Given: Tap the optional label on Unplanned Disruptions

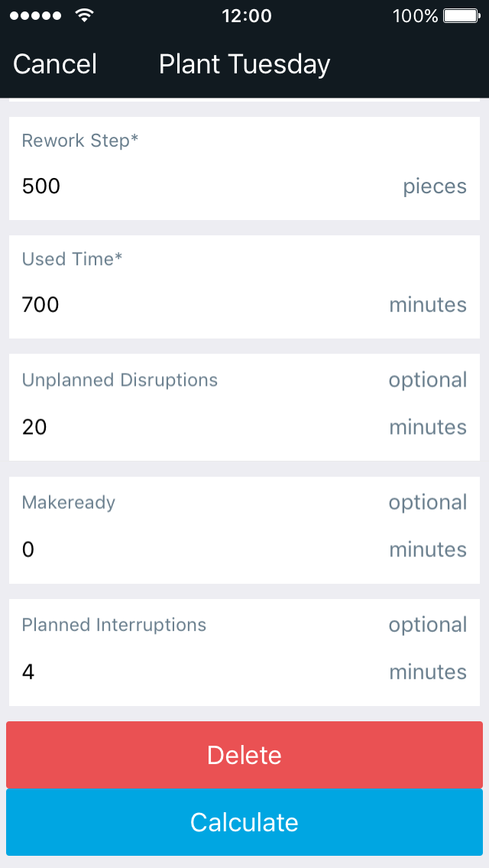Looking at the screenshot, I should point(428,379).
